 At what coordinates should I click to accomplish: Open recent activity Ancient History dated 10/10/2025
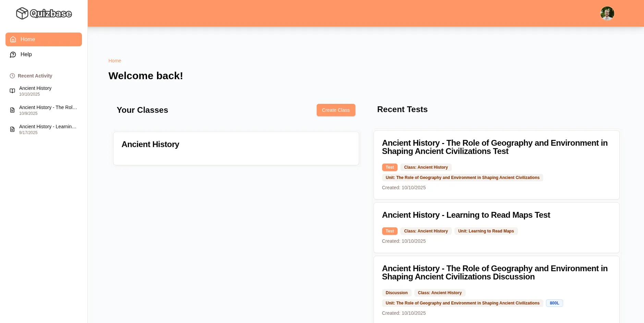(35, 91)
